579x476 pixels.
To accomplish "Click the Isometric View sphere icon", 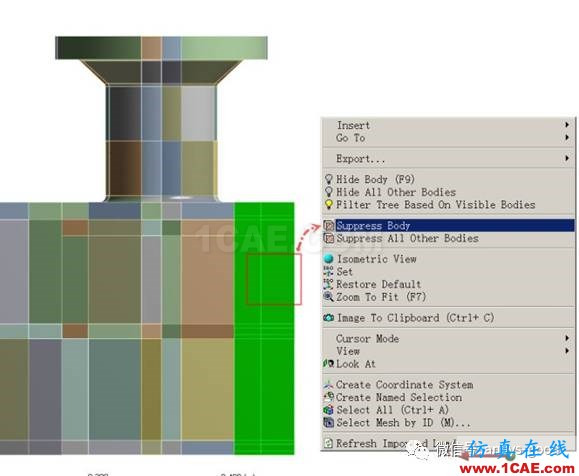I will (x=328, y=258).
